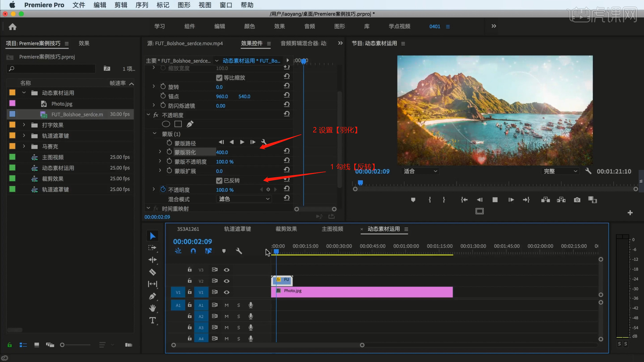Open the 裁剪效果 sequence tab
This screenshot has height=362, width=644.
tap(286, 229)
